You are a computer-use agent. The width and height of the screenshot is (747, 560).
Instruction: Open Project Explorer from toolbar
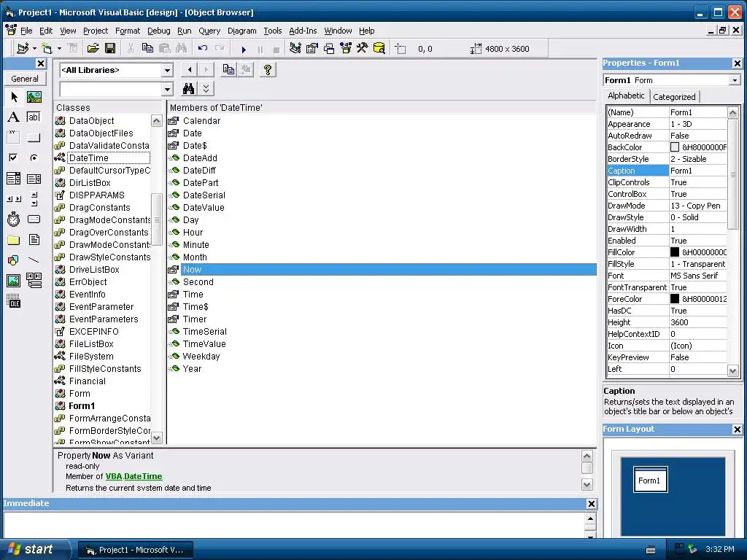[295, 48]
